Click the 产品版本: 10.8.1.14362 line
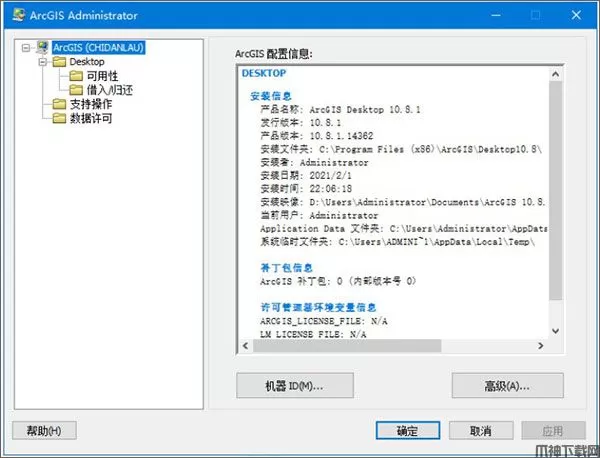600x458 pixels. (x=317, y=136)
